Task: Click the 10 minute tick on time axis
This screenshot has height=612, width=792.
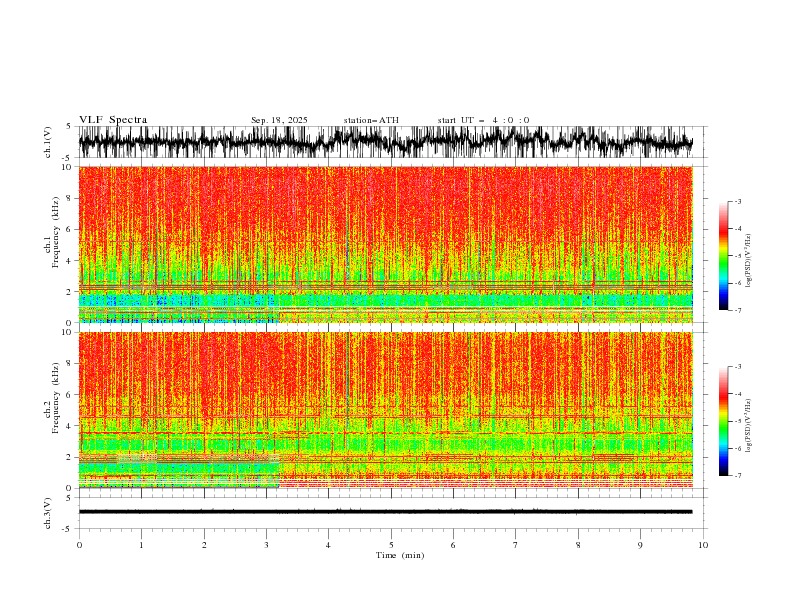Action: pos(703,545)
